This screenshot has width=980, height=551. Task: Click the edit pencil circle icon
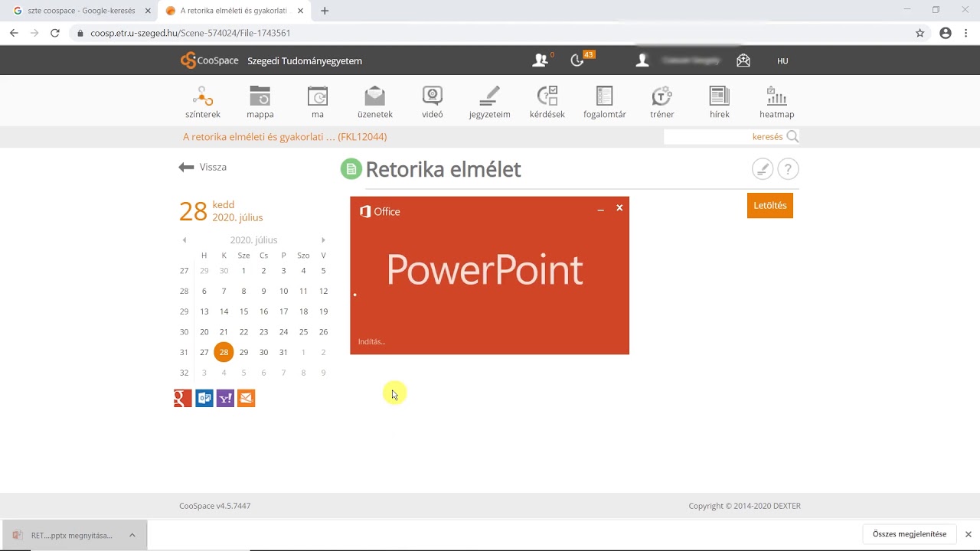[763, 169]
